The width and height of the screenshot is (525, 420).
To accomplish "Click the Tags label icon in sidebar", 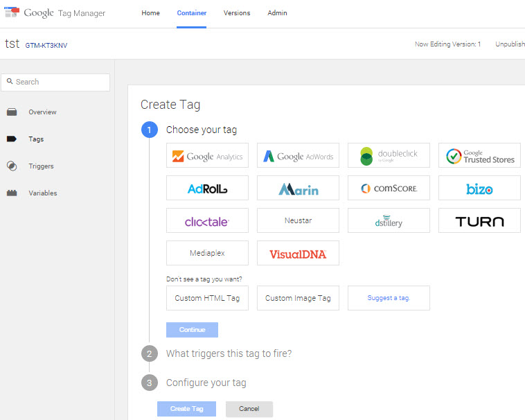I will (12, 139).
